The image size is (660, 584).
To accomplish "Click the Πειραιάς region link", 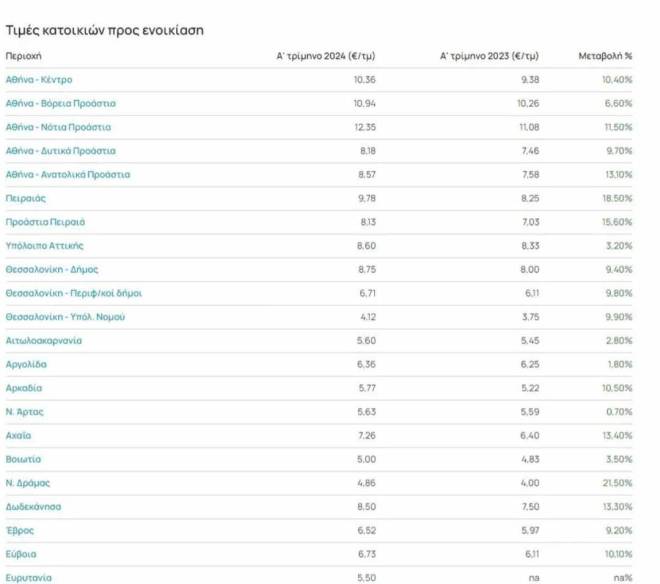I will point(26,198).
